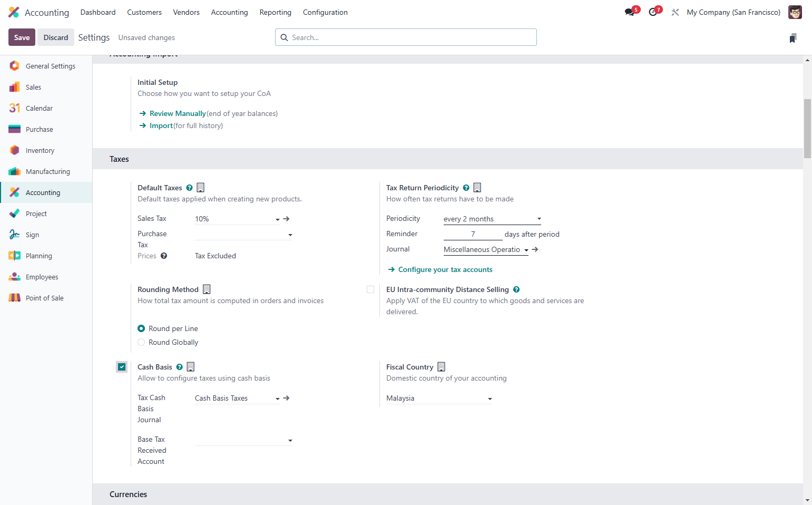
Task: Show help tooltip for Cash Basis
Action: (x=179, y=367)
